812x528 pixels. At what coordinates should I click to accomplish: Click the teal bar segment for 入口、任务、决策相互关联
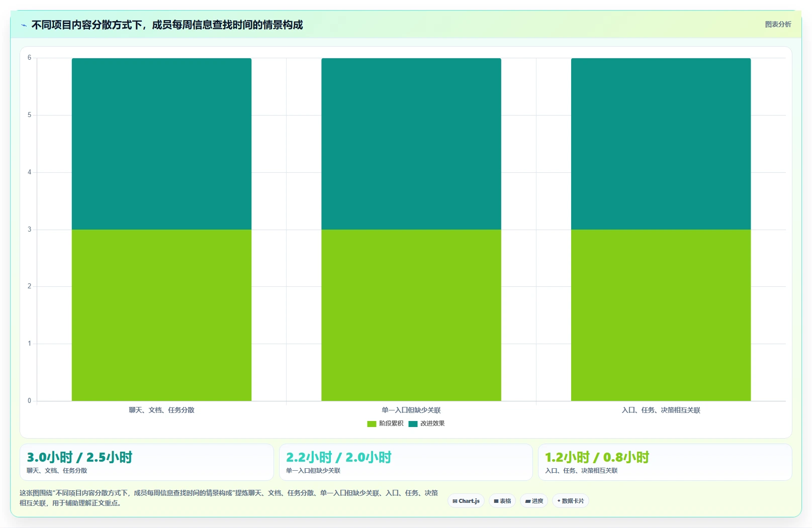point(661,144)
